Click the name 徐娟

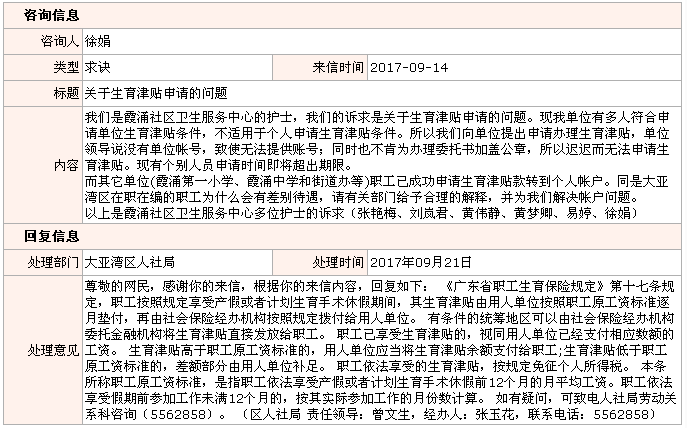click(x=98, y=42)
